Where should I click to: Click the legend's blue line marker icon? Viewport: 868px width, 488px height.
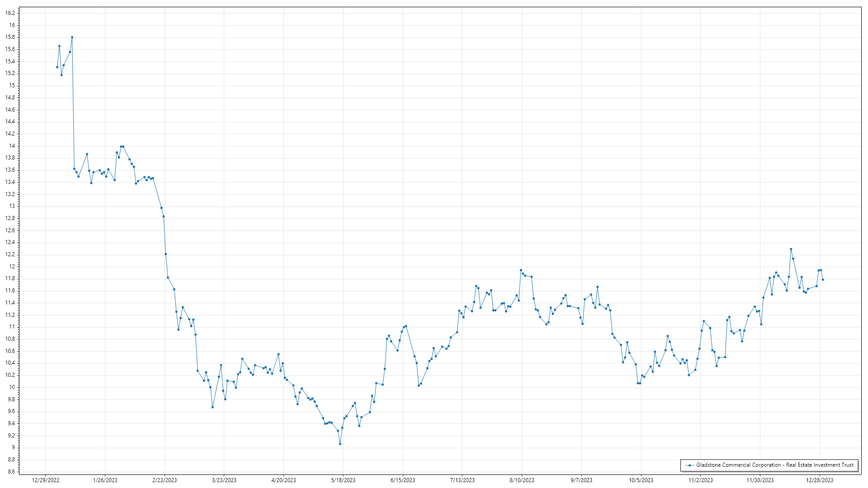[x=689, y=465]
